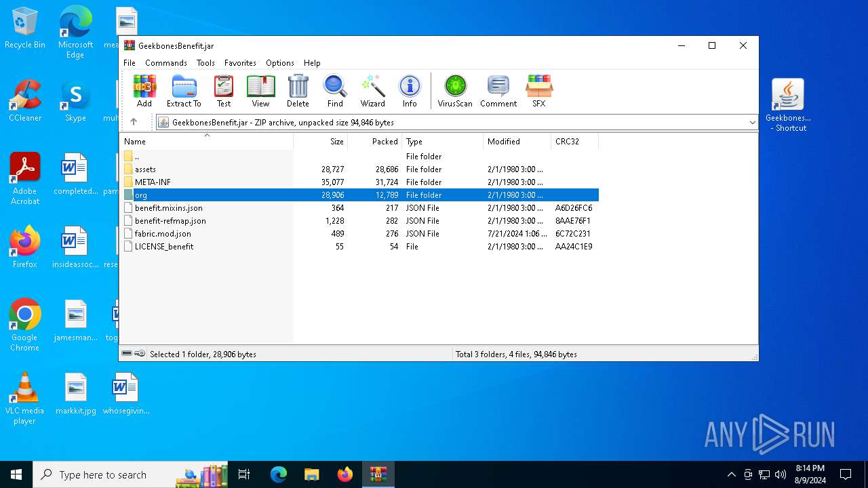This screenshot has width=868, height=488.
Task: Click WinRAR taskbar button
Action: (378, 474)
